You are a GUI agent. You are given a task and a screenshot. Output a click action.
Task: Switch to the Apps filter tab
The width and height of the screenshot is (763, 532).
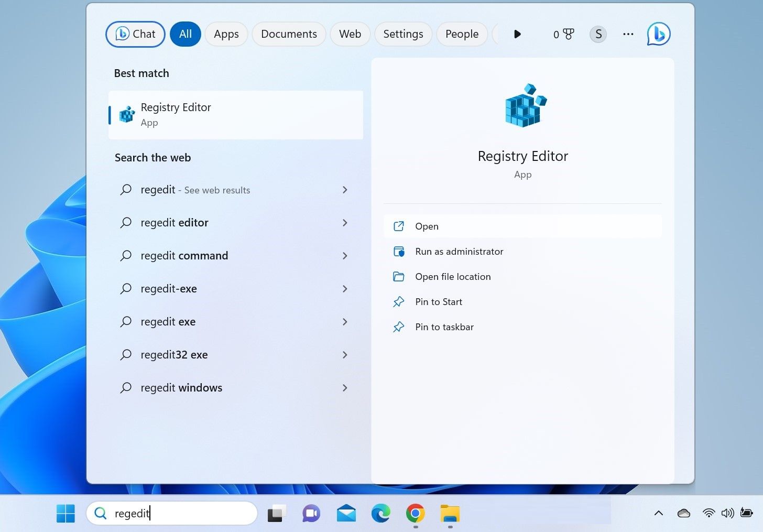pos(226,34)
